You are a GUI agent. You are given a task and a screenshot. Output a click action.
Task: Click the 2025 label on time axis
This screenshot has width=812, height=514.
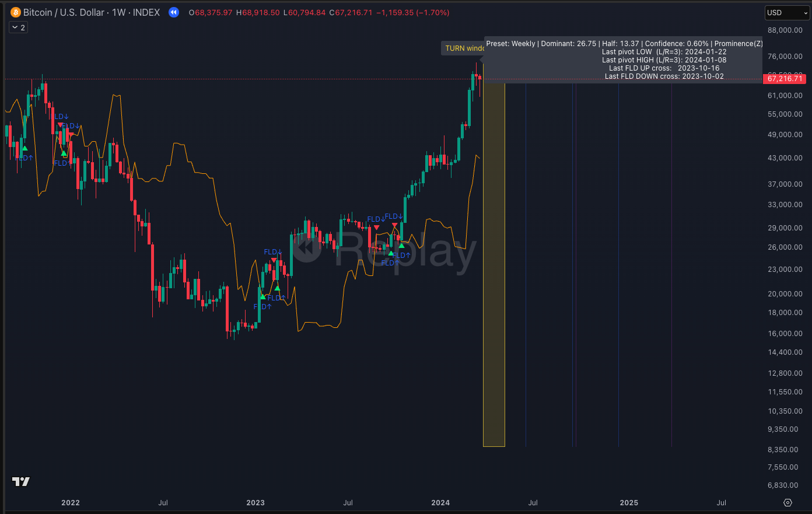click(629, 502)
